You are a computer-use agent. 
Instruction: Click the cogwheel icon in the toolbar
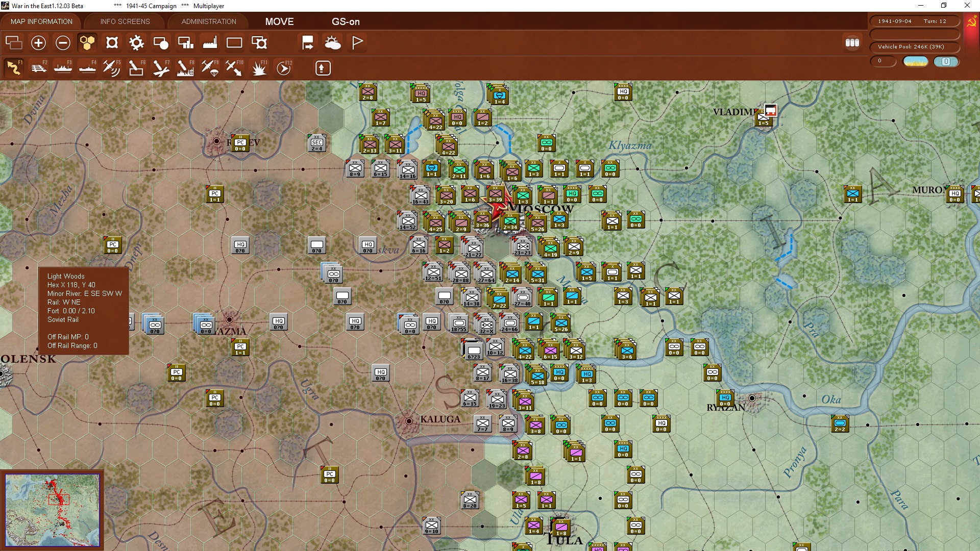[x=136, y=43]
